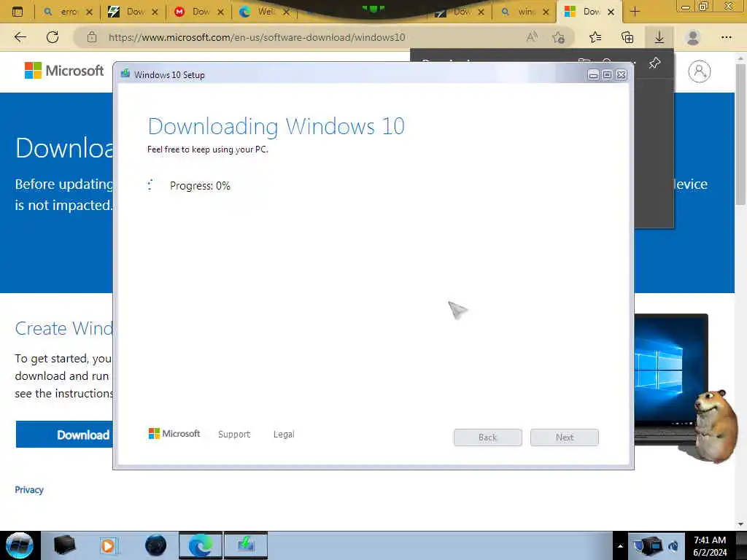
Task: Switch to Microsoft Edge on taskbar
Action: (x=201, y=545)
